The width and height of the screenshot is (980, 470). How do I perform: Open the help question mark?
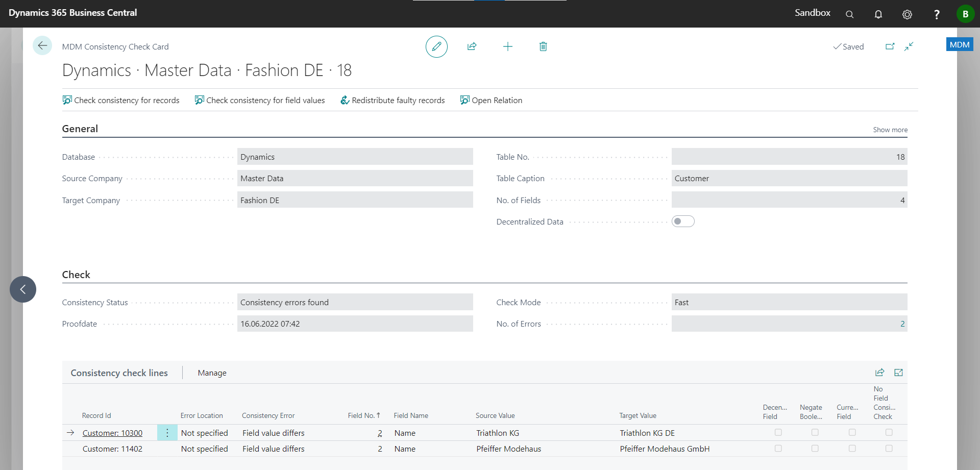point(936,14)
